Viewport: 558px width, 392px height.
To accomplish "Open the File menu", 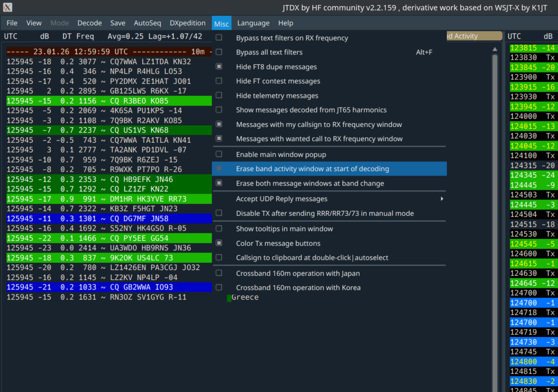I will click(12, 23).
